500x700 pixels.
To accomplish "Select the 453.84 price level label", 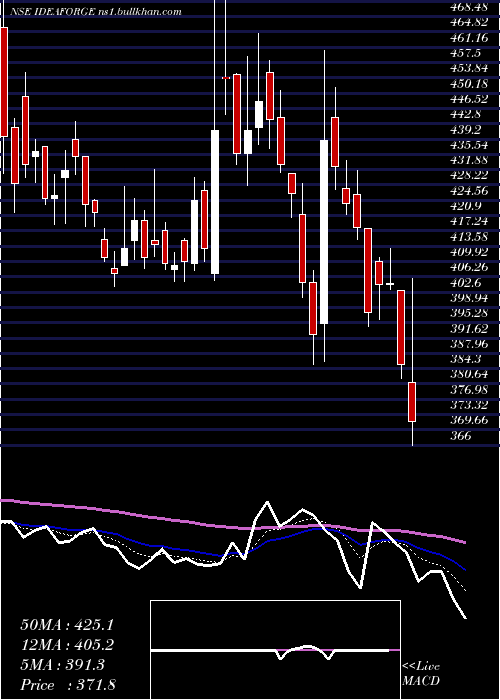I will (x=469, y=68).
